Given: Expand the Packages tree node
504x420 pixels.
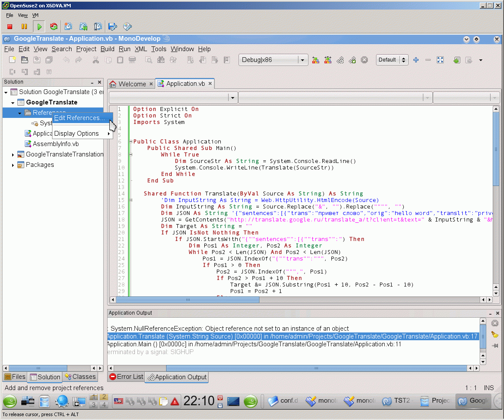Looking at the screenshot, I should coord(13,165).
